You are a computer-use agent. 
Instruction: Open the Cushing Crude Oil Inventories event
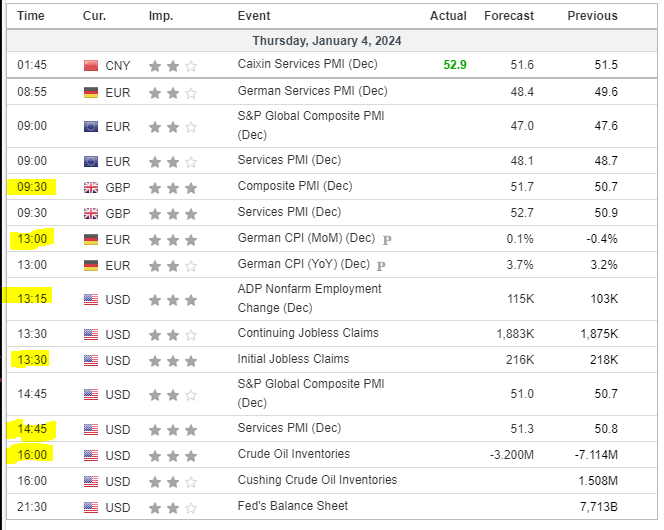point(317,480)
